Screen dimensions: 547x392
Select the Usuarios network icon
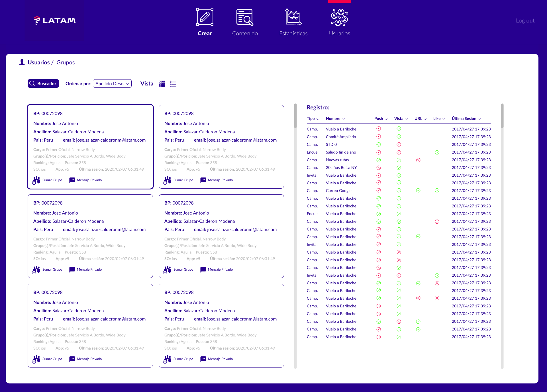(x=339, y=17)
